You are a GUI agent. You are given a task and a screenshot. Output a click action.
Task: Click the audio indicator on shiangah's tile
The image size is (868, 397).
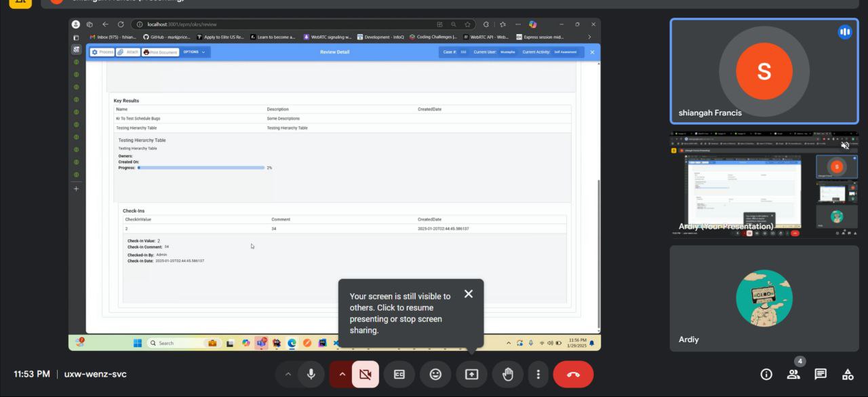coord(844,32)
